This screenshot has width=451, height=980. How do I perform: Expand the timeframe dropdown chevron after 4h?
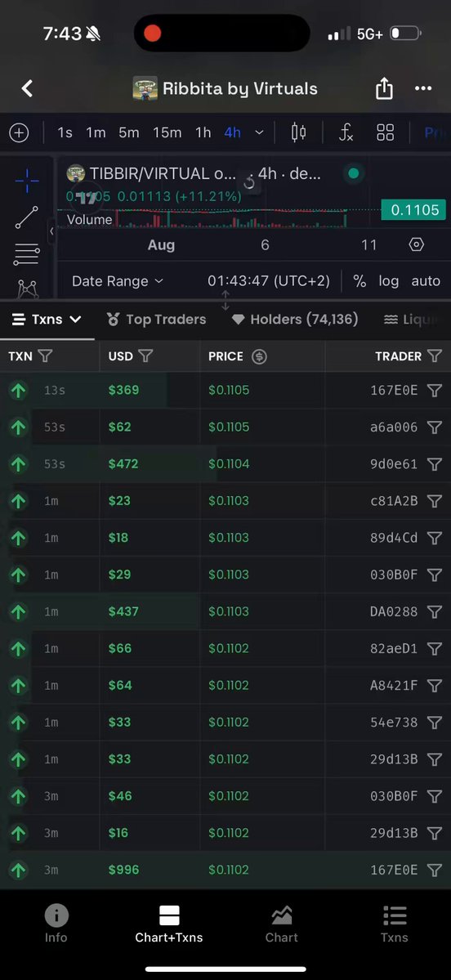tap(259, 132)
